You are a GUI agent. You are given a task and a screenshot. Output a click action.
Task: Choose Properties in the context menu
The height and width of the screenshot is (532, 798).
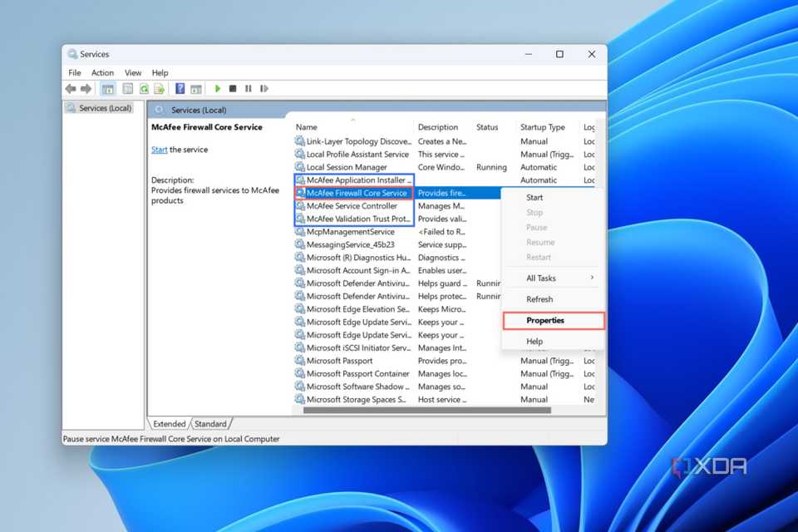click(554, 321)
